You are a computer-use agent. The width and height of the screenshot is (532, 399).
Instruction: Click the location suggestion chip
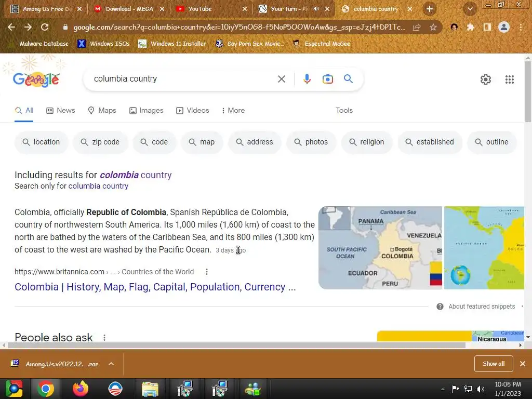pyautogui.click(x=41, y=142)
